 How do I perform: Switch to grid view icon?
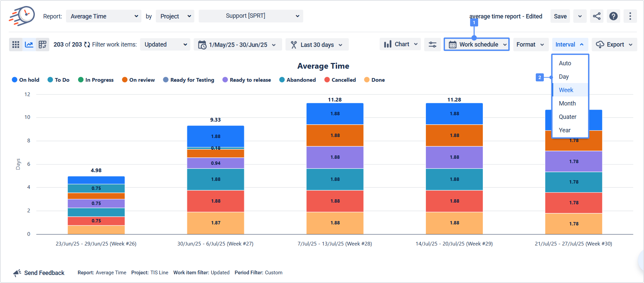tap(16, 45)
